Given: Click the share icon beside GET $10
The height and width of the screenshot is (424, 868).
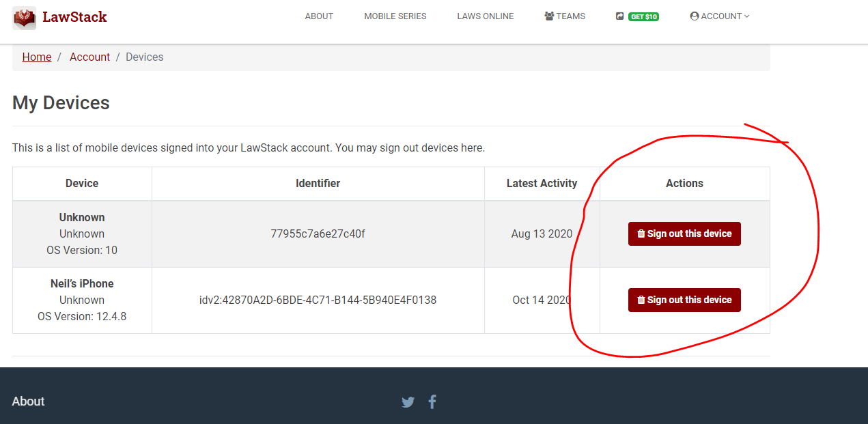Looking at the screenshot, I should 620,16.
